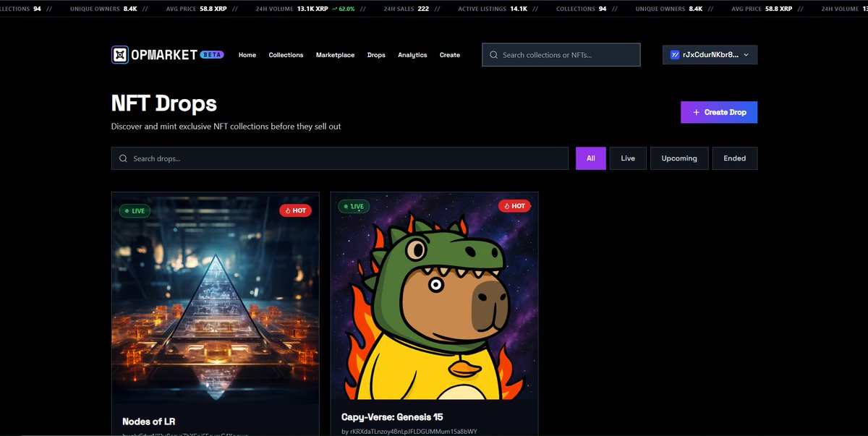Click the magnifier icon in drops search
This screenshot has width=868, height=436.
124,158
